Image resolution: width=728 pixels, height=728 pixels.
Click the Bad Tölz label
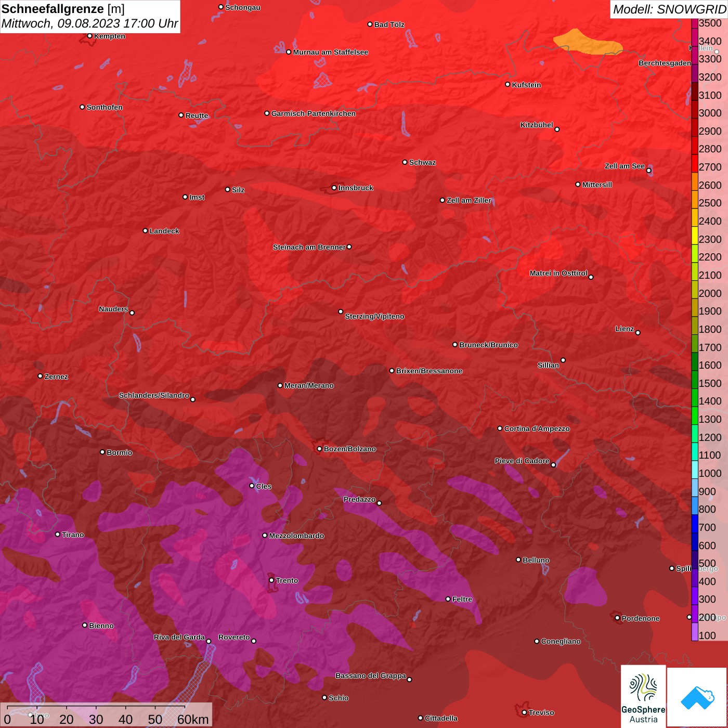[x=389, y=24]
